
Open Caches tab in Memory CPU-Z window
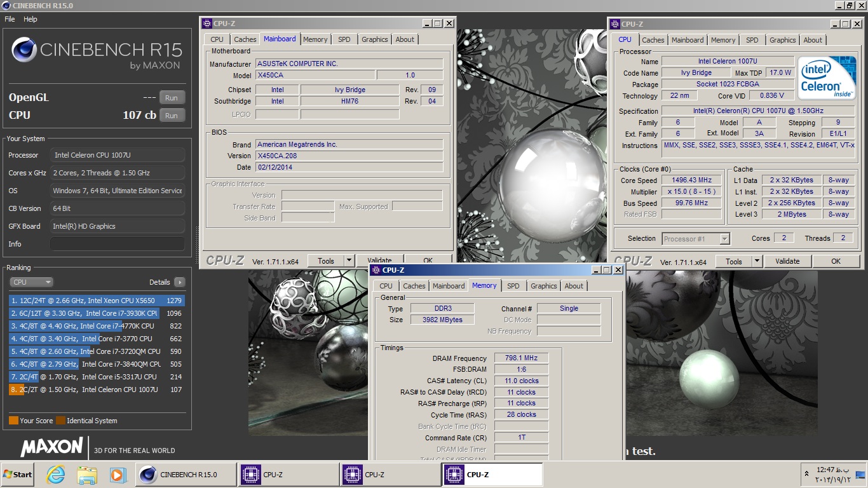pyautogui.click(x=414, y=286)
